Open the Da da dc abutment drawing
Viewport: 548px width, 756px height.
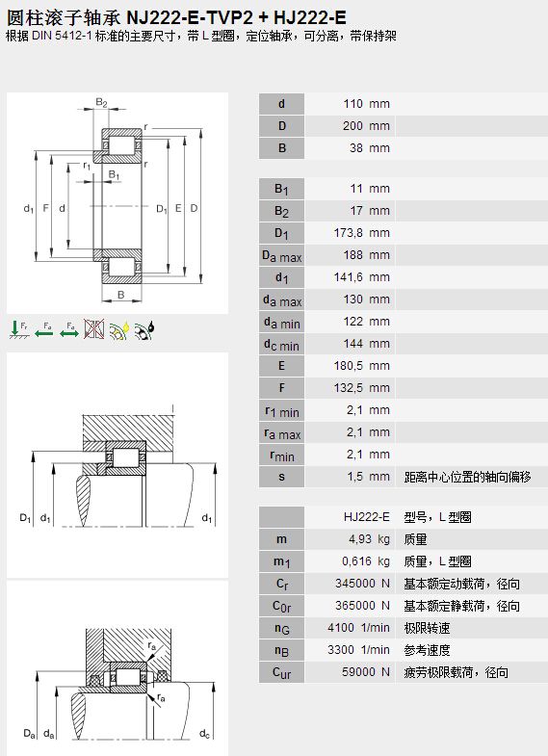(117, 668)
